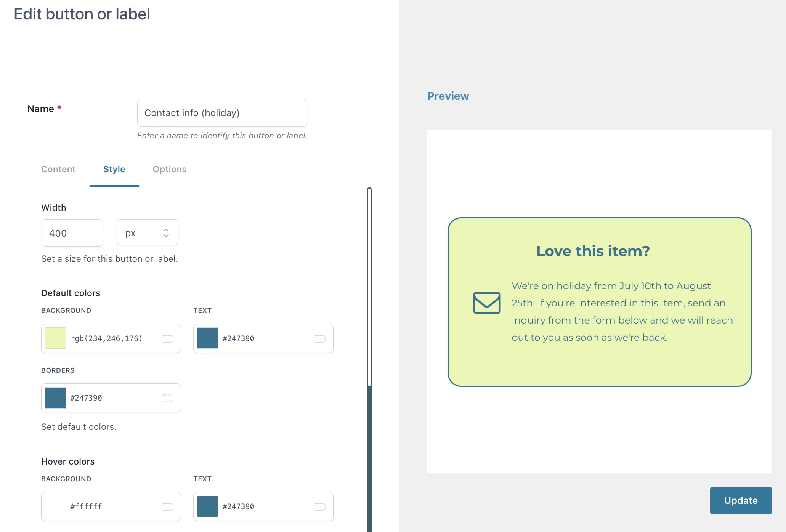Open the Options tab
This screenshot has height=532, width=786.
(x=170, y=169)
